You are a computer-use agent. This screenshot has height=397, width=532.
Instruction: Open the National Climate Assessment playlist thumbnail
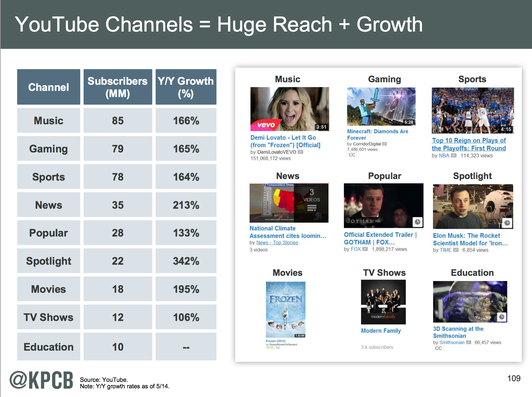(289, 203)
